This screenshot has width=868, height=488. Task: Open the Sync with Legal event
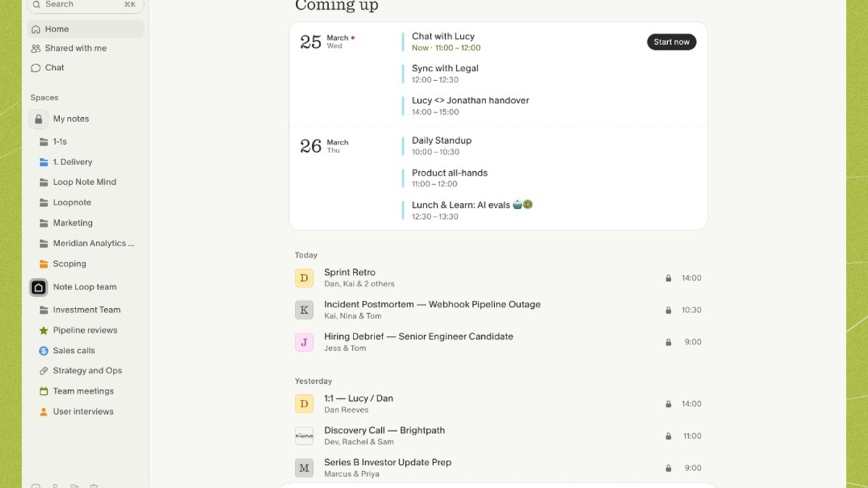point(445,69)
